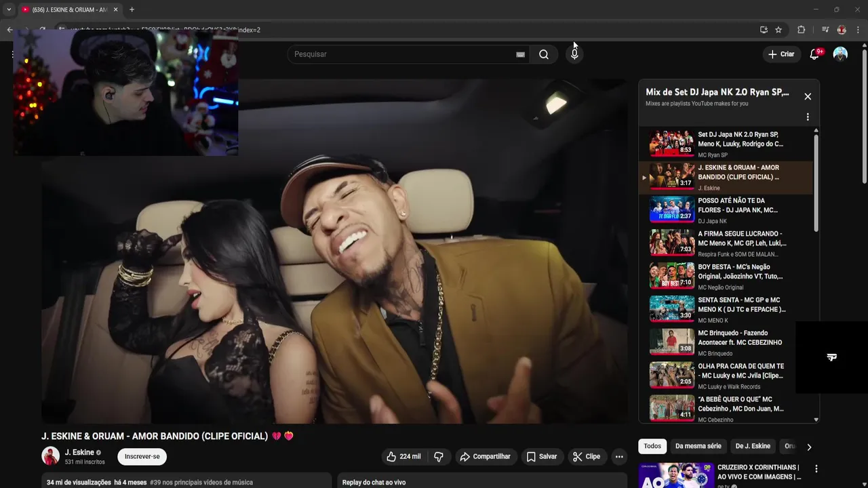Click the search magnifier button
The width and height of the screenshot is (868, 488).
click(544, 54)
